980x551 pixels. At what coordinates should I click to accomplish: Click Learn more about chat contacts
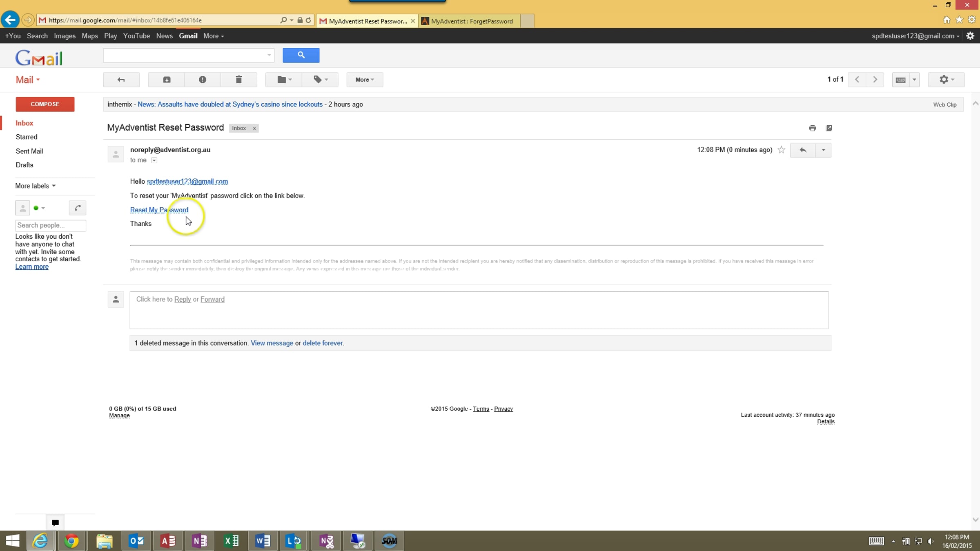(32, 267)
